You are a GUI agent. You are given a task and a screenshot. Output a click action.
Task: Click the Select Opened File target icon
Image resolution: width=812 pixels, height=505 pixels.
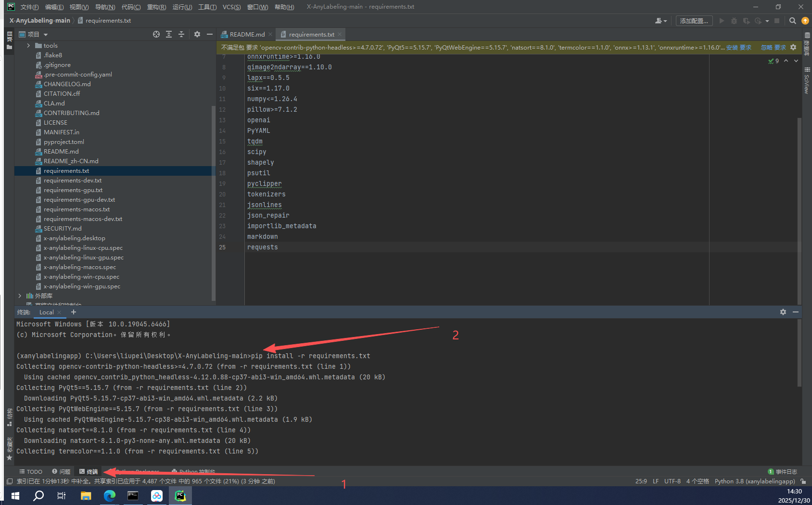pyautogui.click(x=156, y=34)
